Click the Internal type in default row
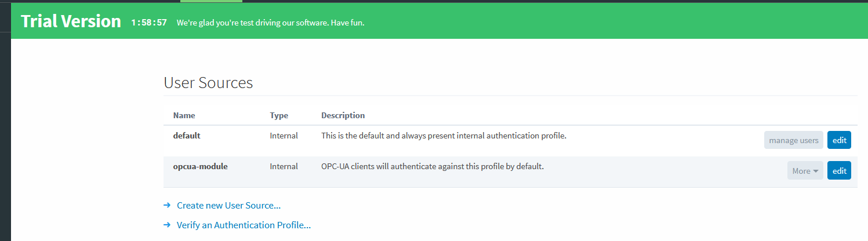 pos(284,136)
